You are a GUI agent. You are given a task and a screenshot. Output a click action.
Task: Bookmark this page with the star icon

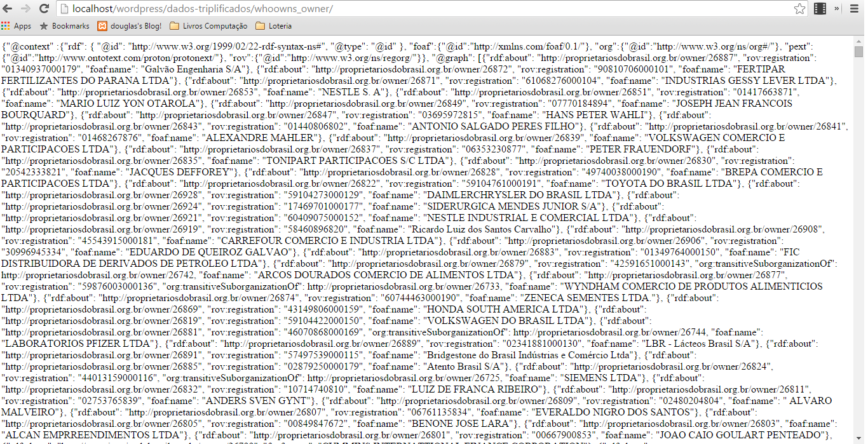[799, 9]
